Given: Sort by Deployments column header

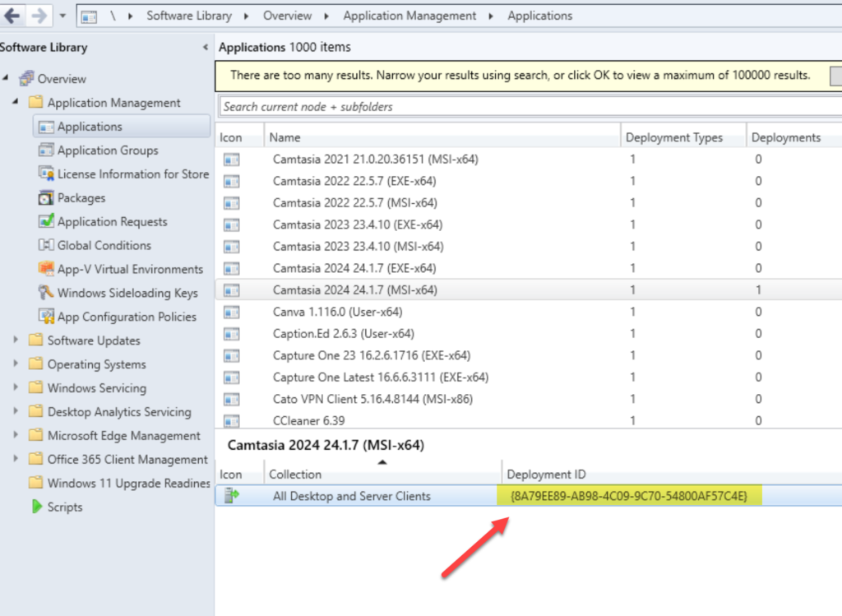Looking at the screenshot, I should point(795,137).
